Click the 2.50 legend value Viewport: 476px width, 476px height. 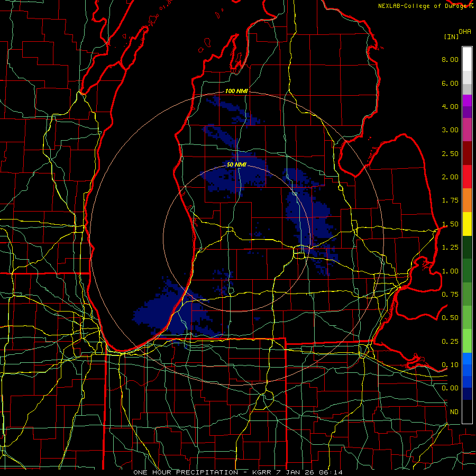coord(450,153)
